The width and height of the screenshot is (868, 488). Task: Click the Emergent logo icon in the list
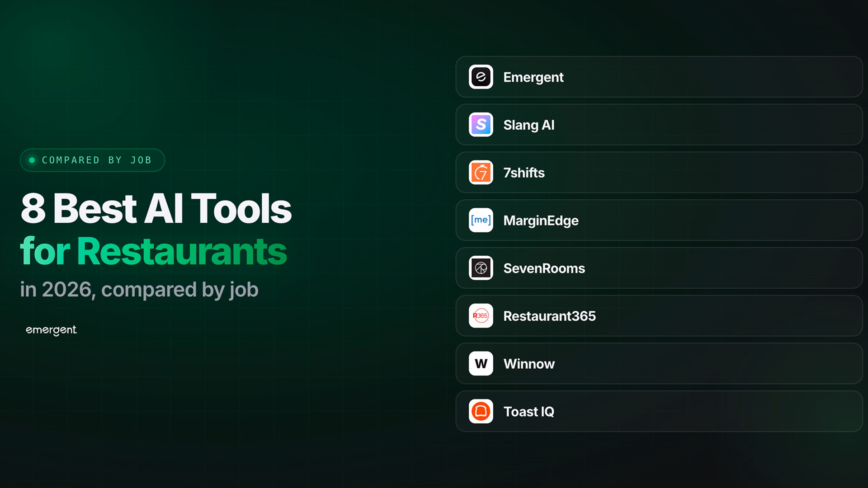[x=481, y=77]
